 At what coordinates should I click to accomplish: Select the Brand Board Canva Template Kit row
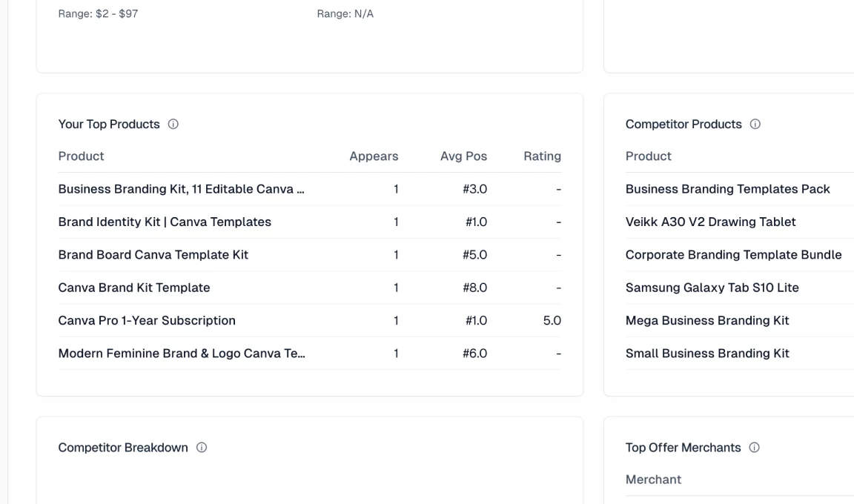(153, 254)
